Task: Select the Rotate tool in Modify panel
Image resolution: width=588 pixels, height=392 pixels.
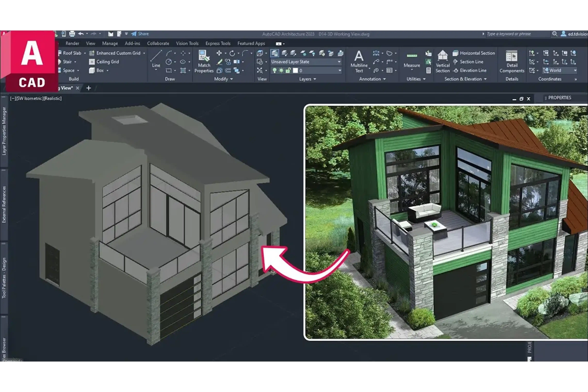Action: 232,53
